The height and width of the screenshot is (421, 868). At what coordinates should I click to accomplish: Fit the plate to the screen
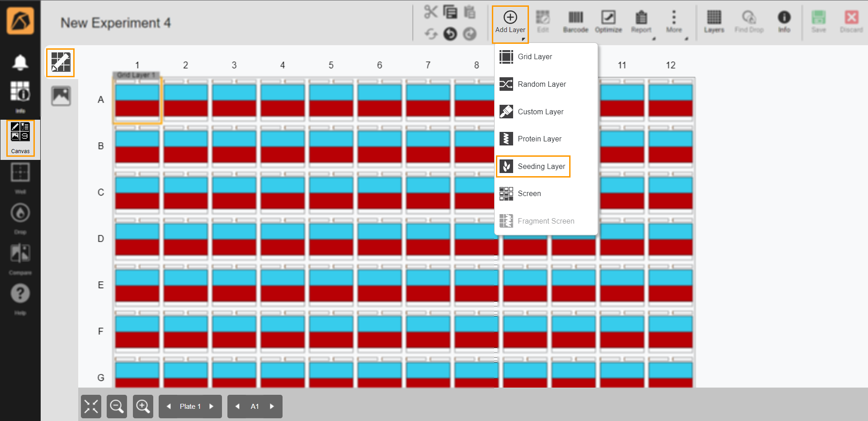coord(90,406)
